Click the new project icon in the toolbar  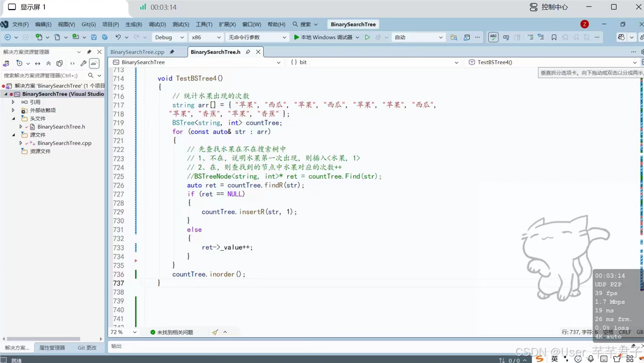point(39,37)
